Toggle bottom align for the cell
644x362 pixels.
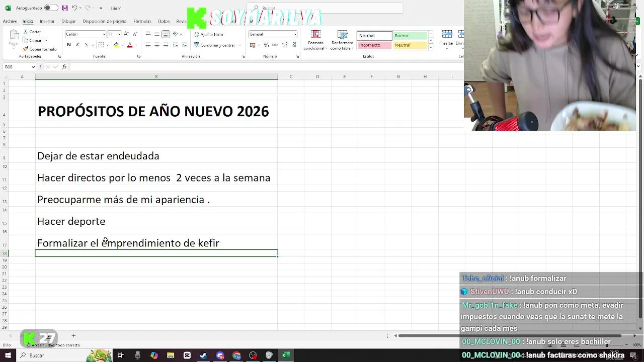(166, 34)
